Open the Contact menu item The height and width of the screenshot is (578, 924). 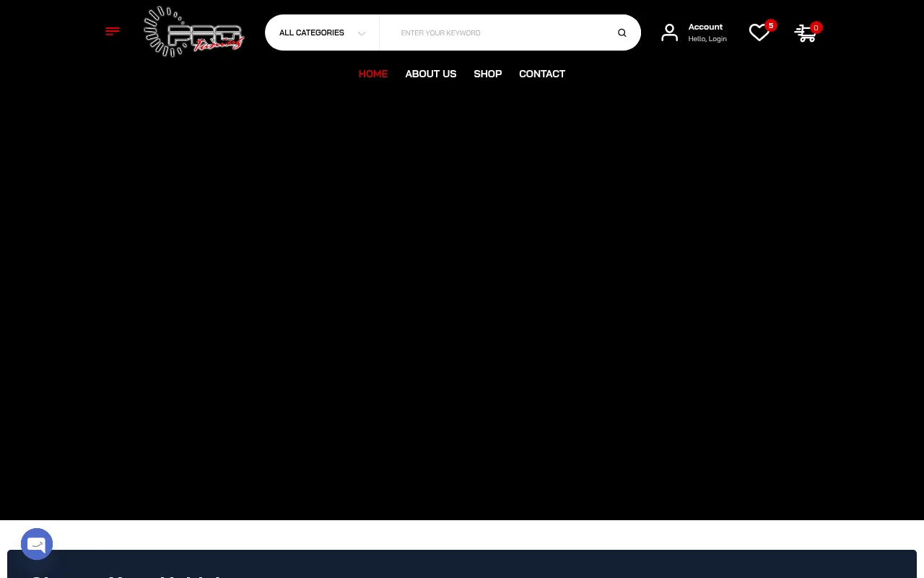coord(542,74)
